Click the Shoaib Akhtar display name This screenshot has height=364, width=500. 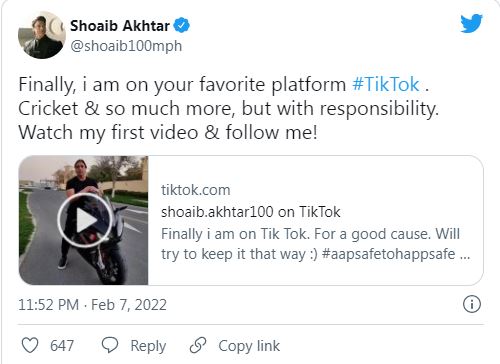tap(120, 26)
